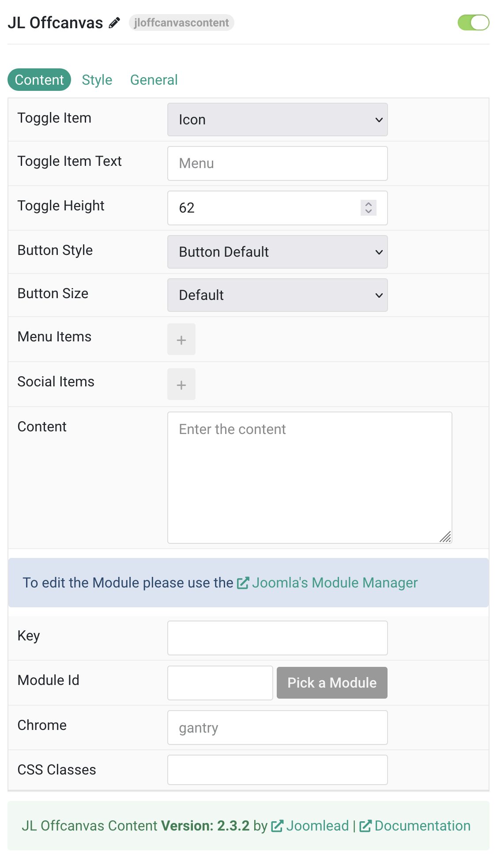Select the Content tab

pyautogui.click(x=39, y=80)
